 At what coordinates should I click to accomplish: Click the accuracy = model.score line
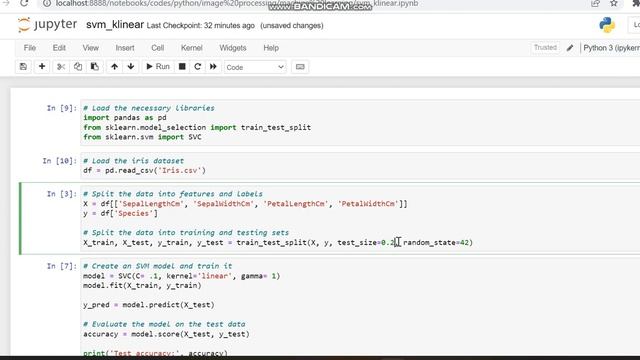[x=166, y=334]
